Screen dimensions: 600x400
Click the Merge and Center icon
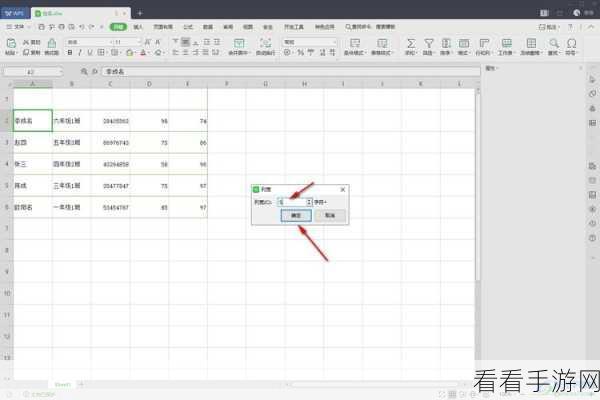click(239, 43)
